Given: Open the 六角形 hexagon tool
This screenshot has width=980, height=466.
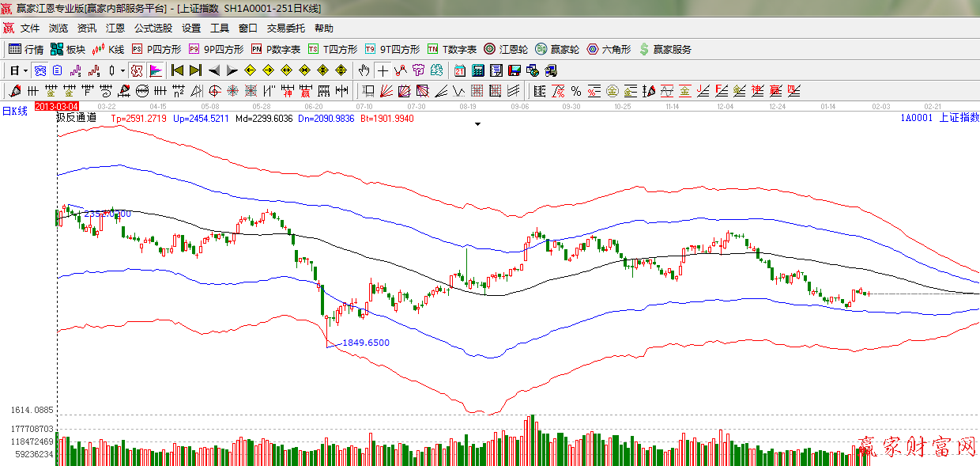Looking at the screenshot, I should click(x=609, y=49).
